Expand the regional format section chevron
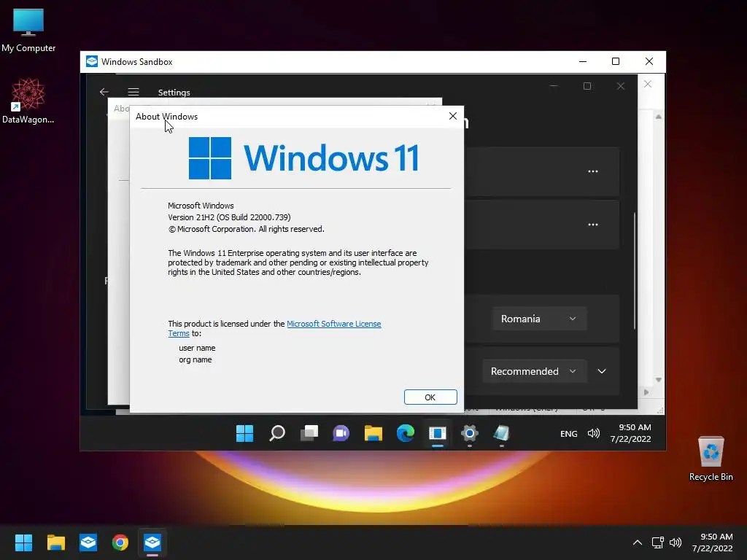The width and height of the screenshot is (747, 560). (x=602, y=371)
